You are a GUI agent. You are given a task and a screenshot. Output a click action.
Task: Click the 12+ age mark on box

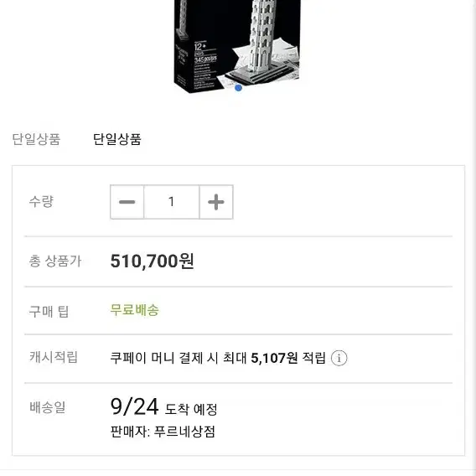tap(199, 47)
